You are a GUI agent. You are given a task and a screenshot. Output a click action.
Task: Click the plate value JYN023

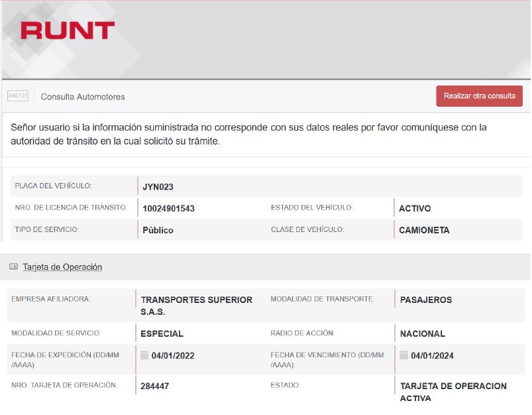[158, 187]
